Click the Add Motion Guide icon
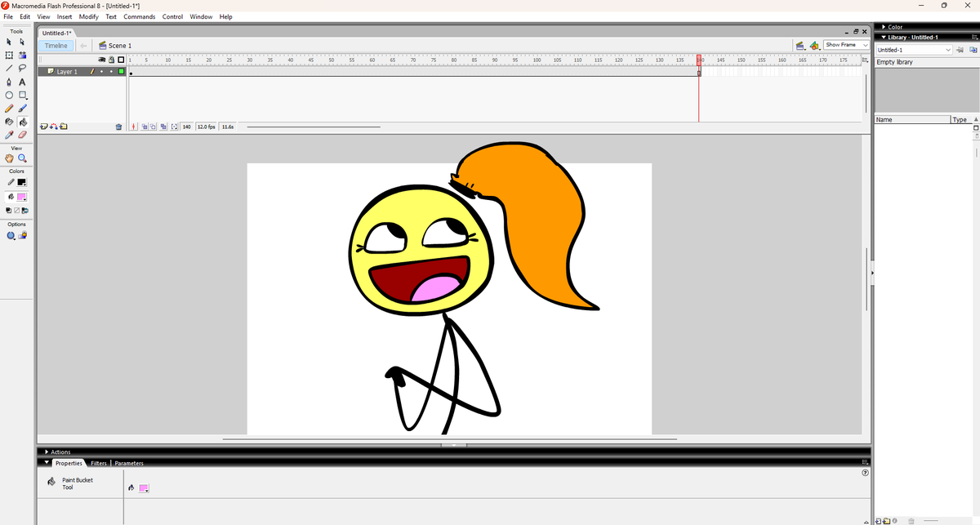The height and width of the screenshot is (525, 980). coord(54,127)
